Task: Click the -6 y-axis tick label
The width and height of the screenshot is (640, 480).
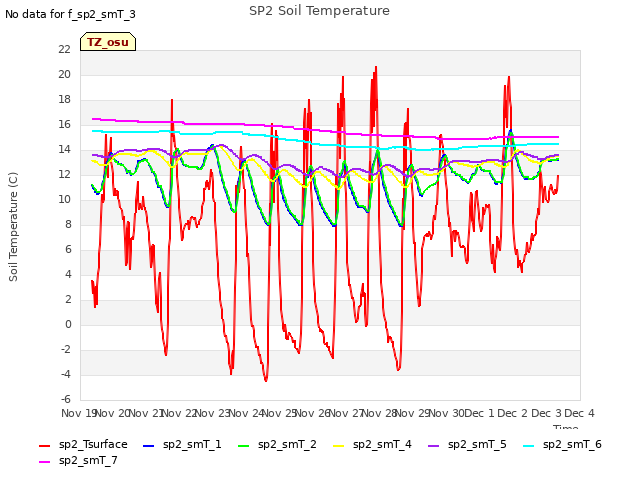Action: pos(65,399)
